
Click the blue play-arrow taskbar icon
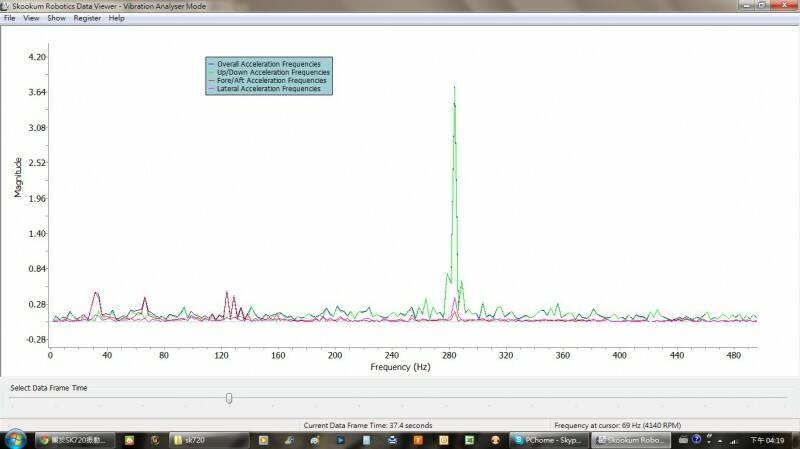pyautogui.click(x=340, y=440)
